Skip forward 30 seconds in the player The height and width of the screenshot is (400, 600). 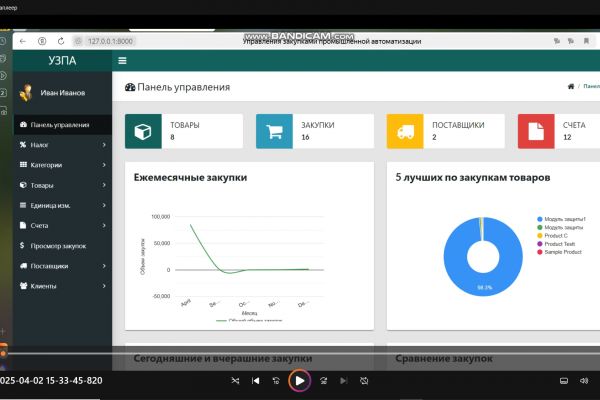pyautogui.click(x=324, y=380)
